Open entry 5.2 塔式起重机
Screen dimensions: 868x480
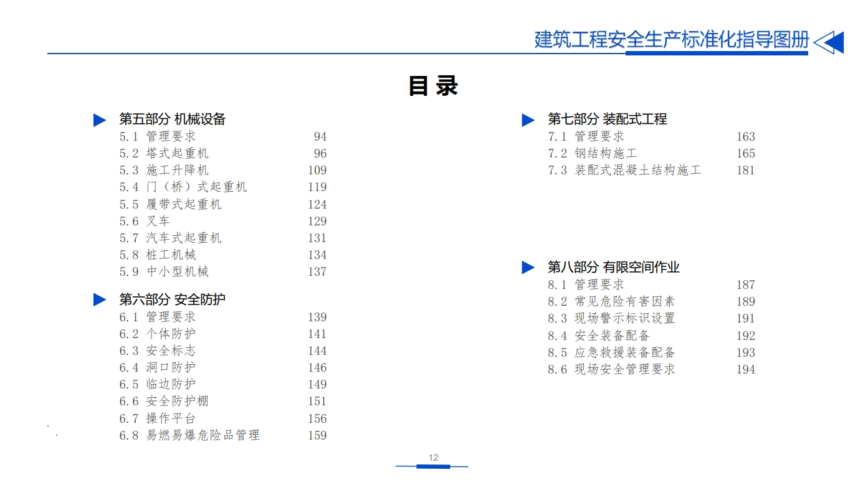click(x=164, y=153)
